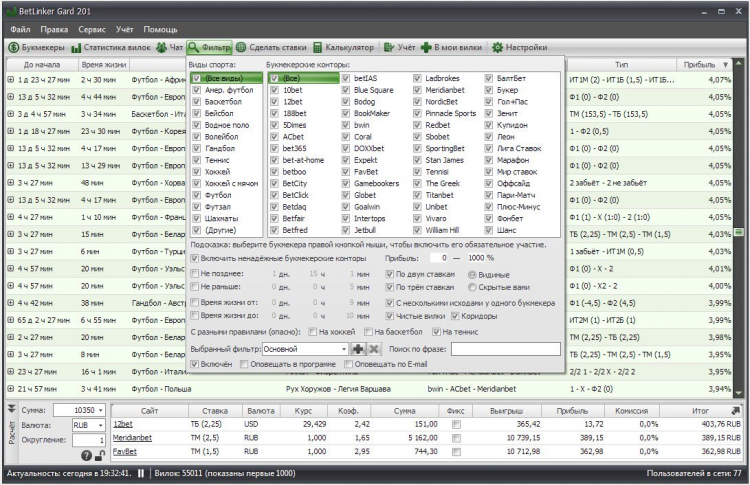750x485 pixels.
Task: Select the Видимые radio button
Action: pyautogui.click(x=472, y=275)
